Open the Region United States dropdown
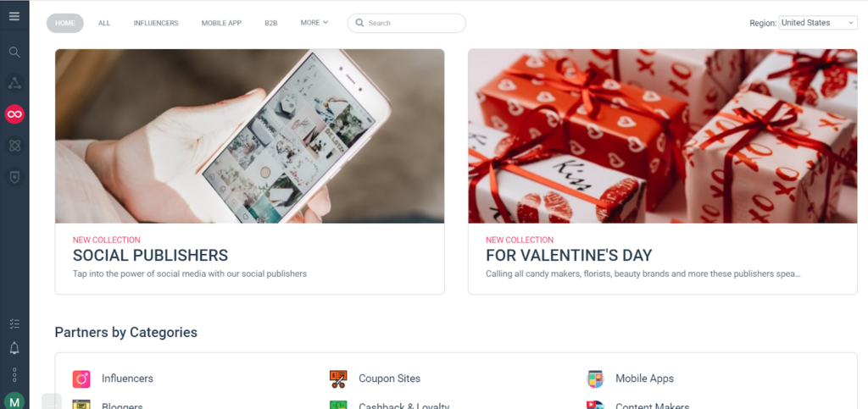The width and height of the screenshot is (868, 409). [818, 23]
